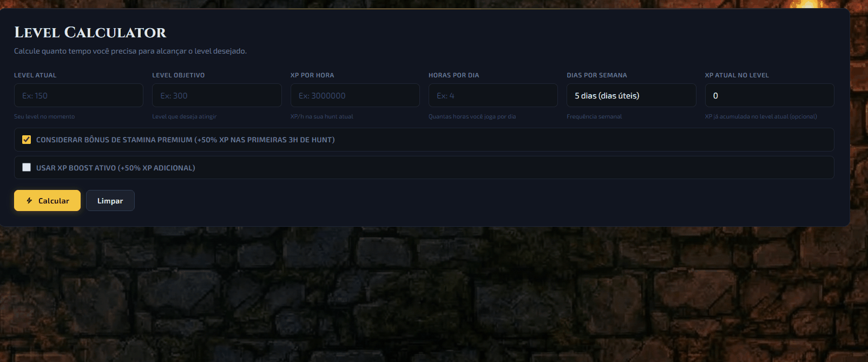Select the XP por Hora input box
Image resolution: width=868 pixels, height=362 pixels.
coord(355,96)
